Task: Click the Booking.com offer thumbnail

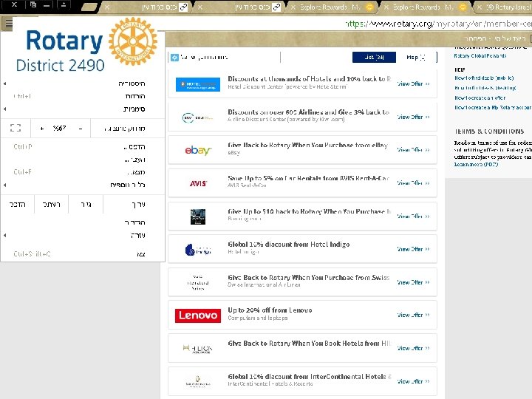Action: click(x=198, y=216)
